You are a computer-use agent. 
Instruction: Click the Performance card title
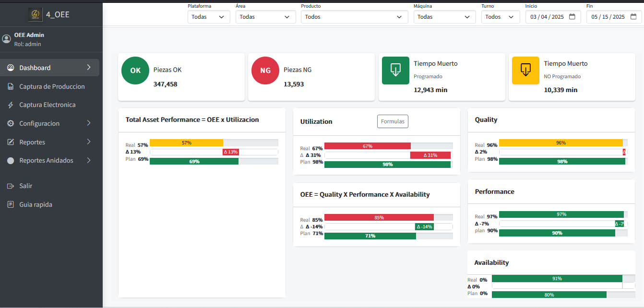pyautogui.click(x=495, y=191)
